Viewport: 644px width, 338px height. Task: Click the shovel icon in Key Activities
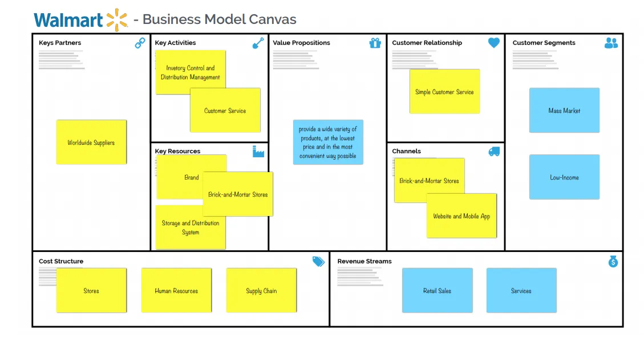click(x=258, y=43)
